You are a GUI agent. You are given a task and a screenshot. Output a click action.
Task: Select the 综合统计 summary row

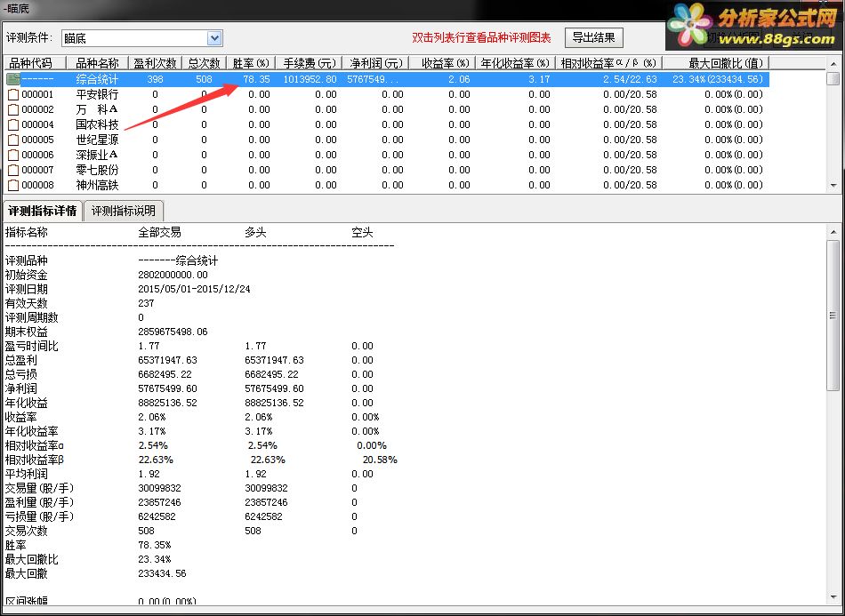[x=386, y=79]
